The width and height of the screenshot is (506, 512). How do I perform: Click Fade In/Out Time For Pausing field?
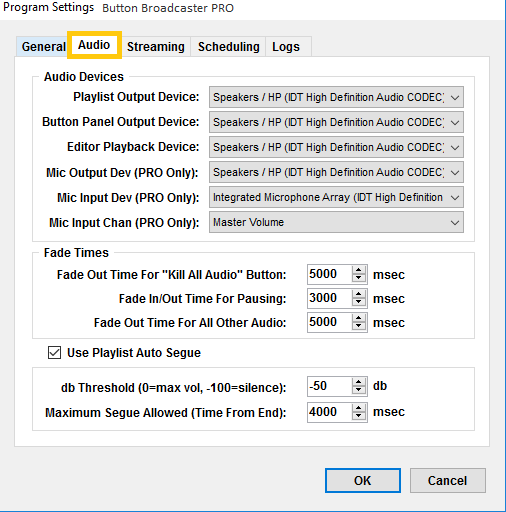tap(329, 298)
